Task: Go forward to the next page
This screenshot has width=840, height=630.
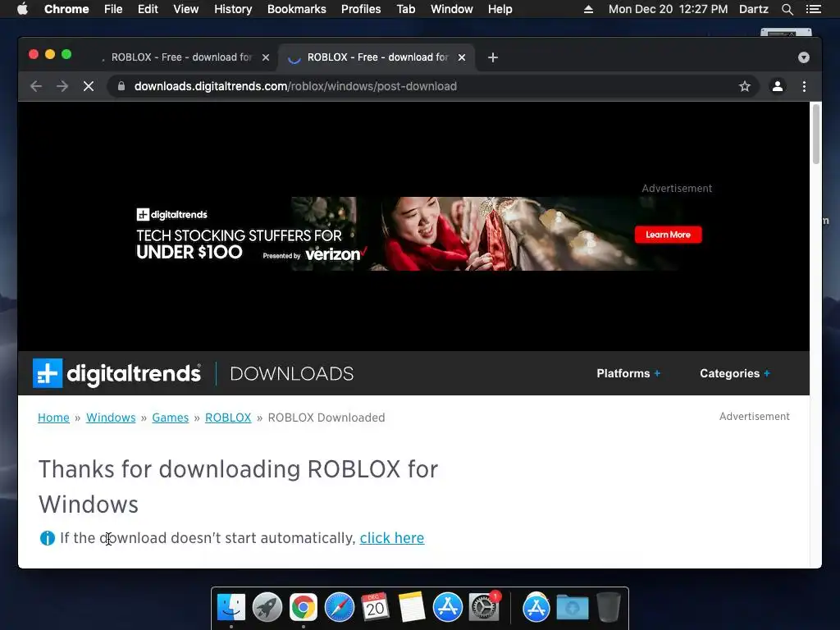Action: pyautogui.click(x=62, y=86)
